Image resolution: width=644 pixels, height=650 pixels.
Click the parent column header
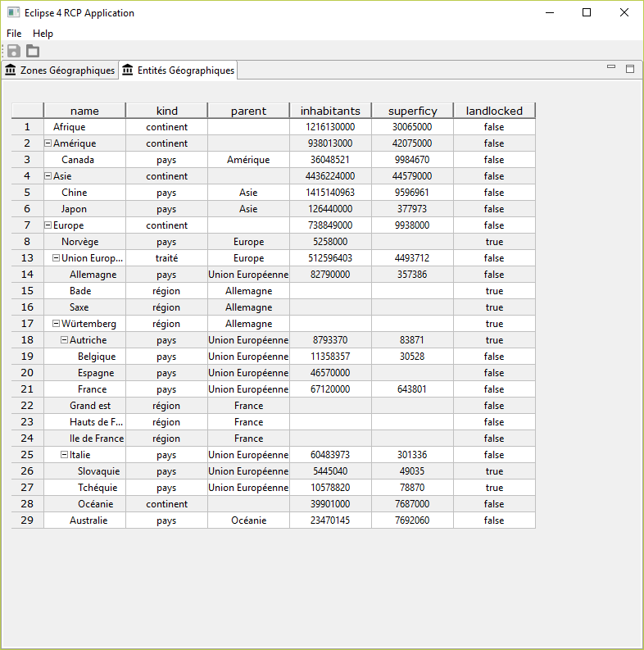pyautogui.click(x=248, y=111)
